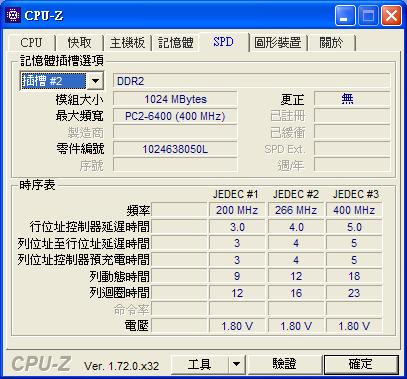Click the 200 MHz frequency cell
407x379 pixels.
[x=237, y=210]
